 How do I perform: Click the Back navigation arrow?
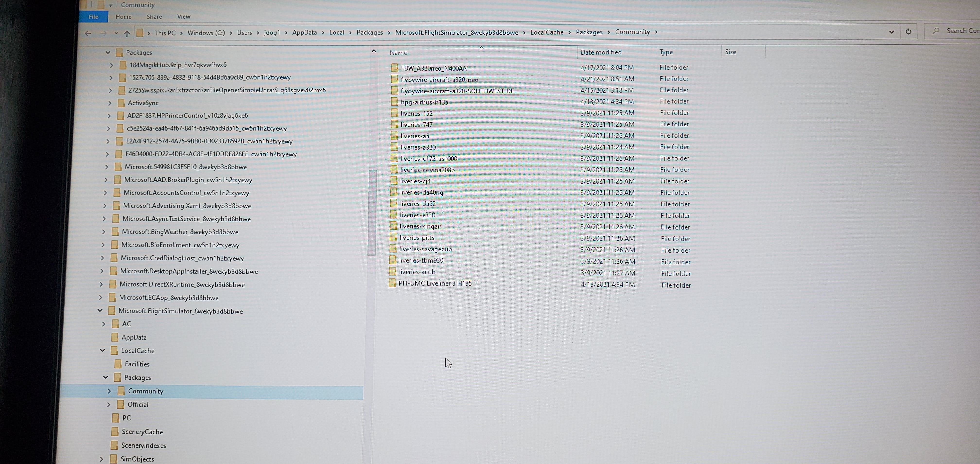point(88,34)
